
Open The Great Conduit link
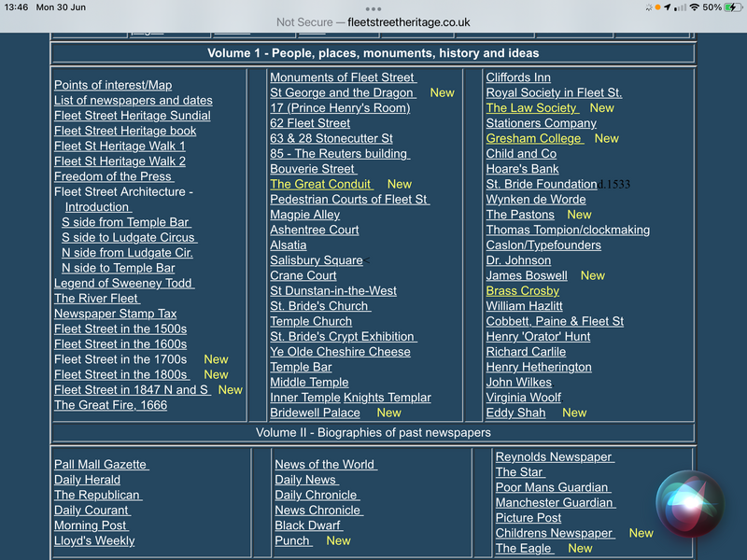click(321, 184)
